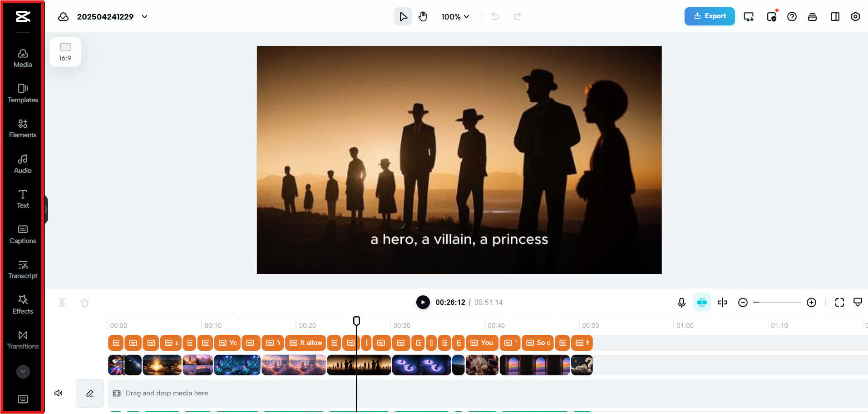
Task: Redo the last action
Action: 517,17
